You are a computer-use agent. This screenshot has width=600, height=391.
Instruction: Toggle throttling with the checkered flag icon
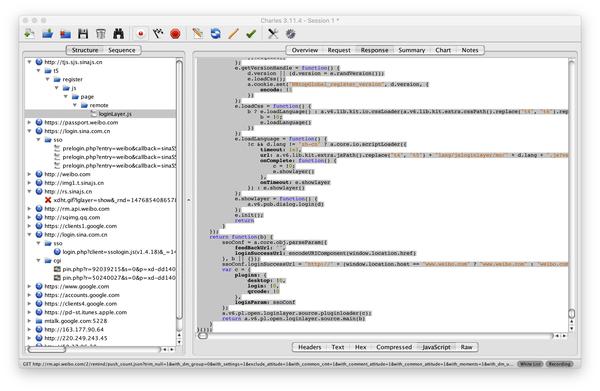pos(158,34)
